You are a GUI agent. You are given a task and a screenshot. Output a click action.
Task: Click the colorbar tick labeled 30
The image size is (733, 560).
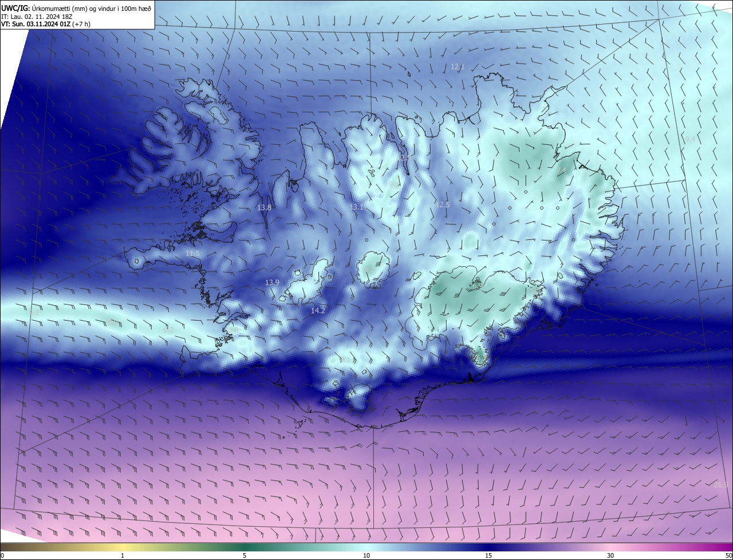pos(610,556)
